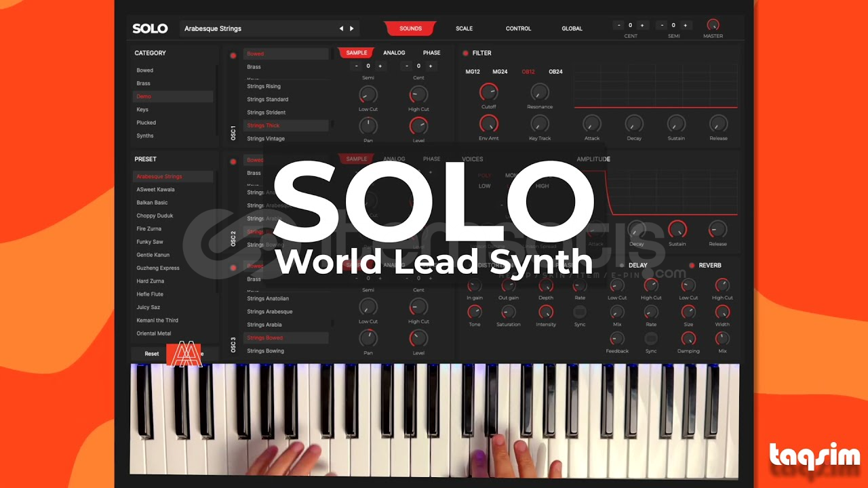868x488 pixels.
Task: Click OSC 1 Level knob
Action: pos(418,125)
